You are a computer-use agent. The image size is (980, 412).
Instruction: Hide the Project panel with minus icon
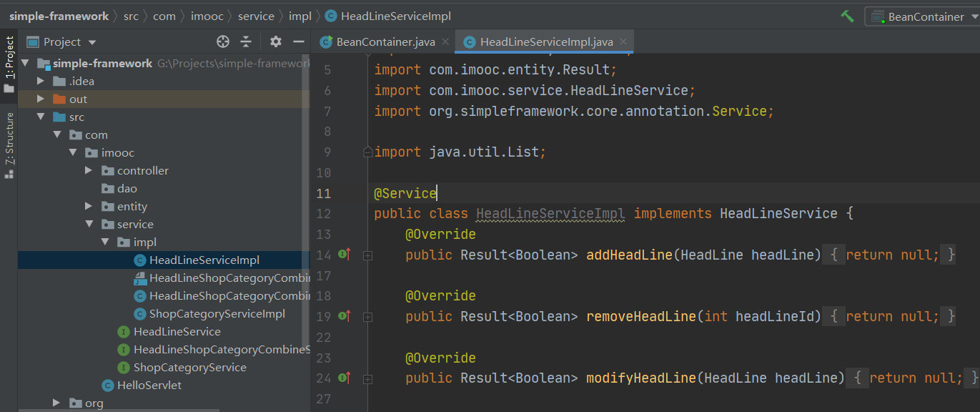[x=299, y=41]
